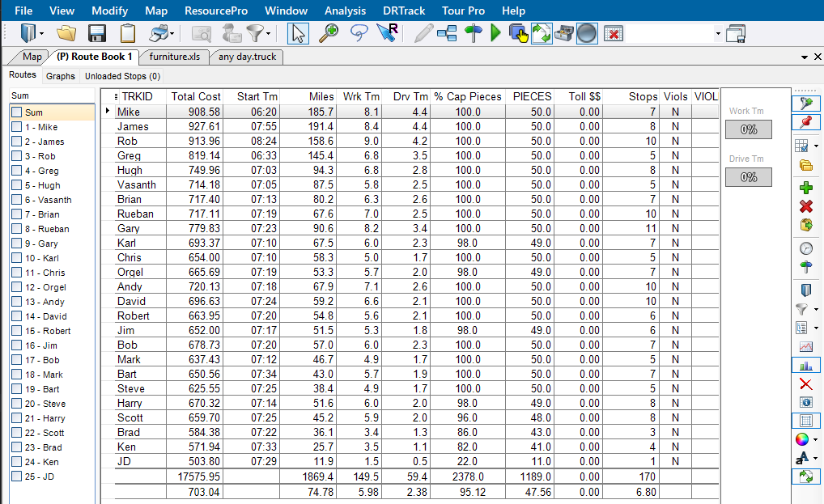Select the lasso selection tool
Screen dimensions: 824x504
(x=359, y=34)
